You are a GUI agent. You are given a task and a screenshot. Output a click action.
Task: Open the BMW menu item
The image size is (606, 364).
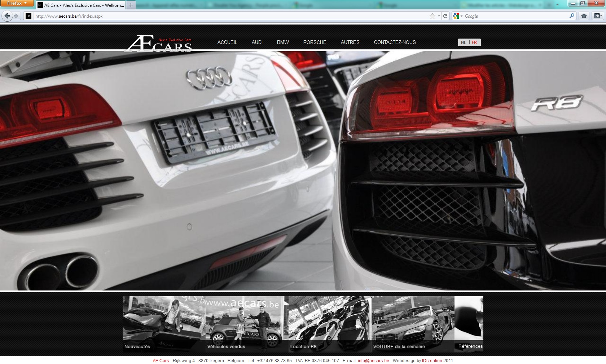[x=283, y=42]
